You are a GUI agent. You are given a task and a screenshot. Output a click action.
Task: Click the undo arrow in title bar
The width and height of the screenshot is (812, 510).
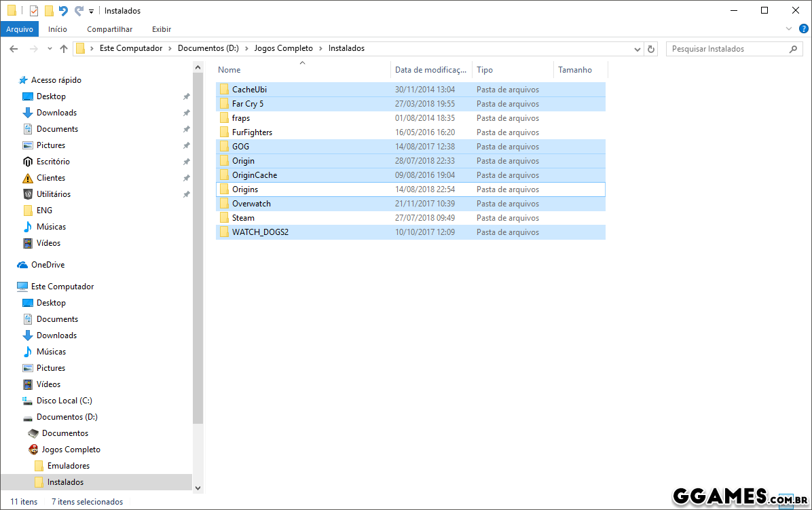[x=63, y=10]
